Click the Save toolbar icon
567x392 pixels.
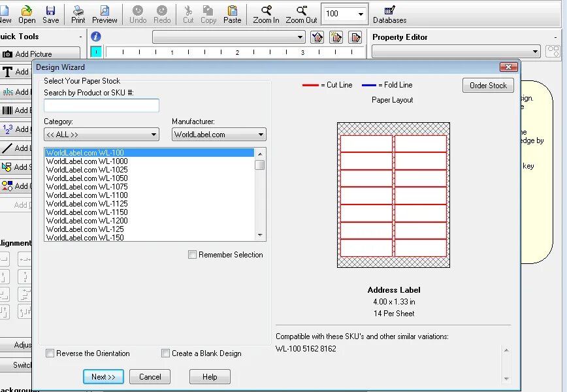(x=51, y=15)
